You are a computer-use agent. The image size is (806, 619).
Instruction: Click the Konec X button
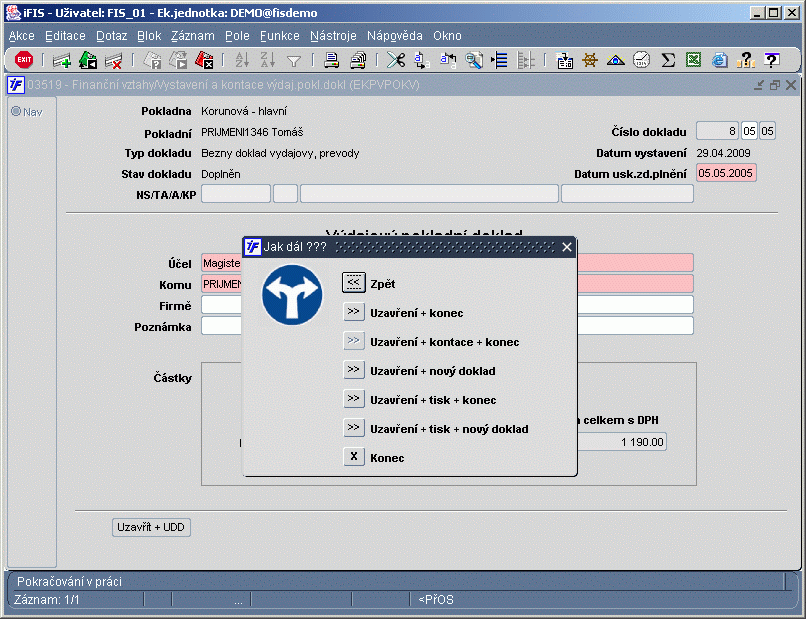[354, 457]
